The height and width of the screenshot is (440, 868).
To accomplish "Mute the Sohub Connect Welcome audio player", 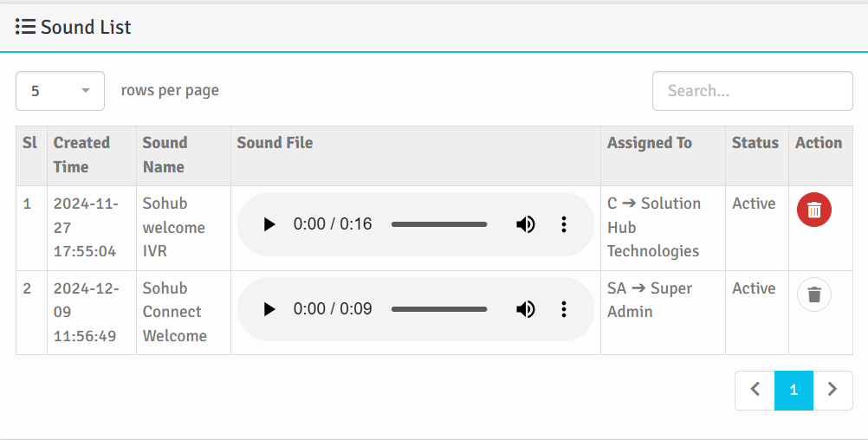I will (x=526, y=309).
